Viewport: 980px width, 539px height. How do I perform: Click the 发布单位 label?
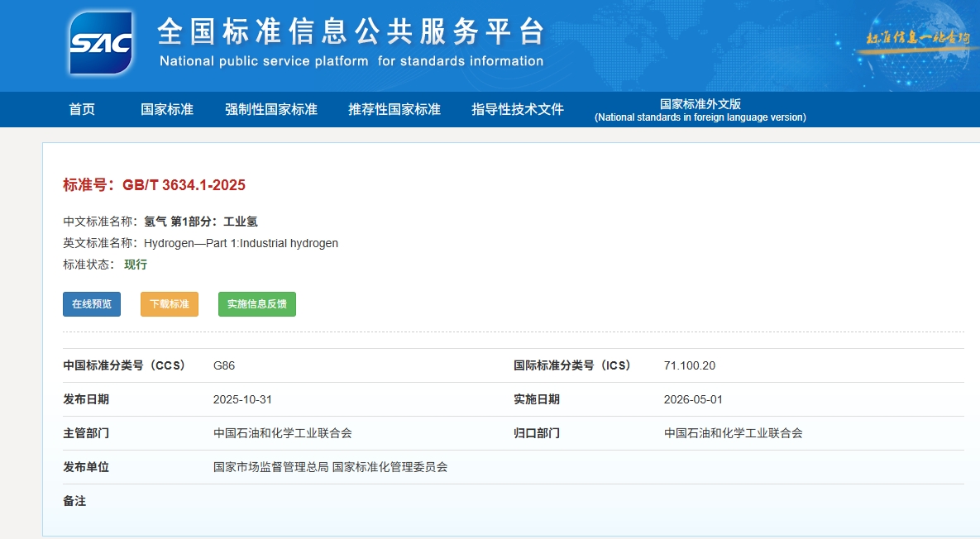86,466
